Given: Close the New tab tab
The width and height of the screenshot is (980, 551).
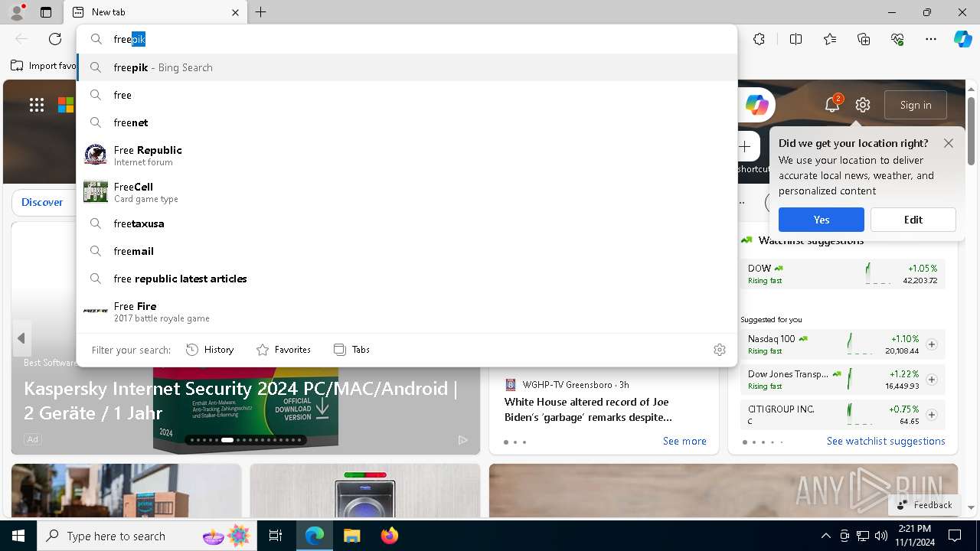Looking at the screenshot, I should [235, 12].
